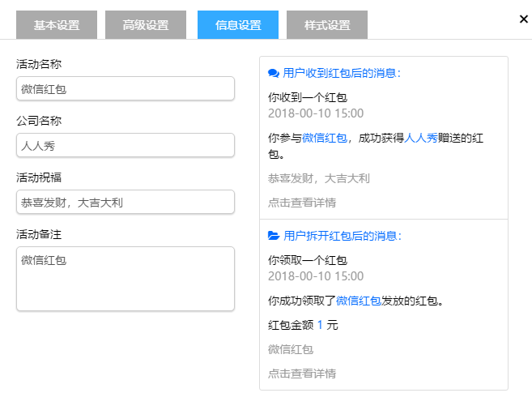Click the 用户拆开红包后的消息 heading
The height and width of the screenshot is (410, 532).
pos(343,236)
